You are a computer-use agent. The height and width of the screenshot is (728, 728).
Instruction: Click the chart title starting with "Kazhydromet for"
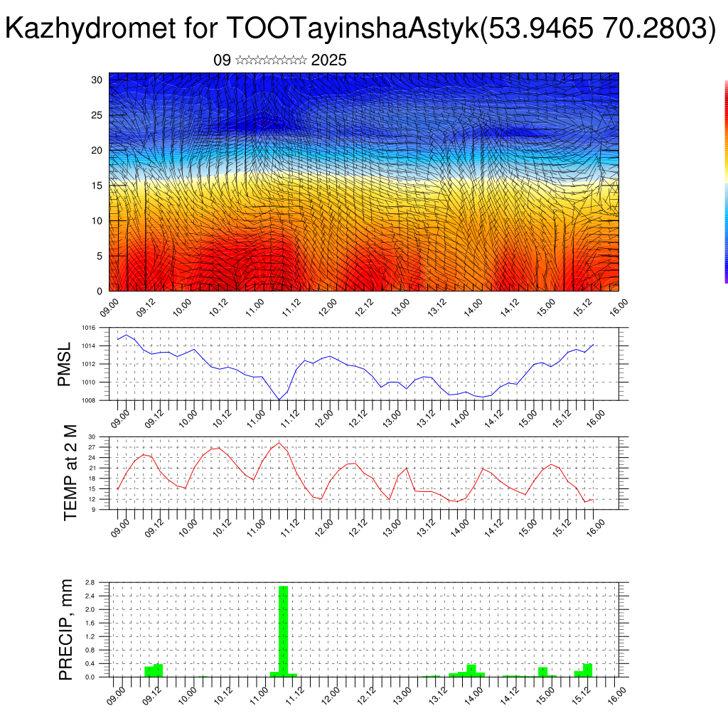pos(360,28)
